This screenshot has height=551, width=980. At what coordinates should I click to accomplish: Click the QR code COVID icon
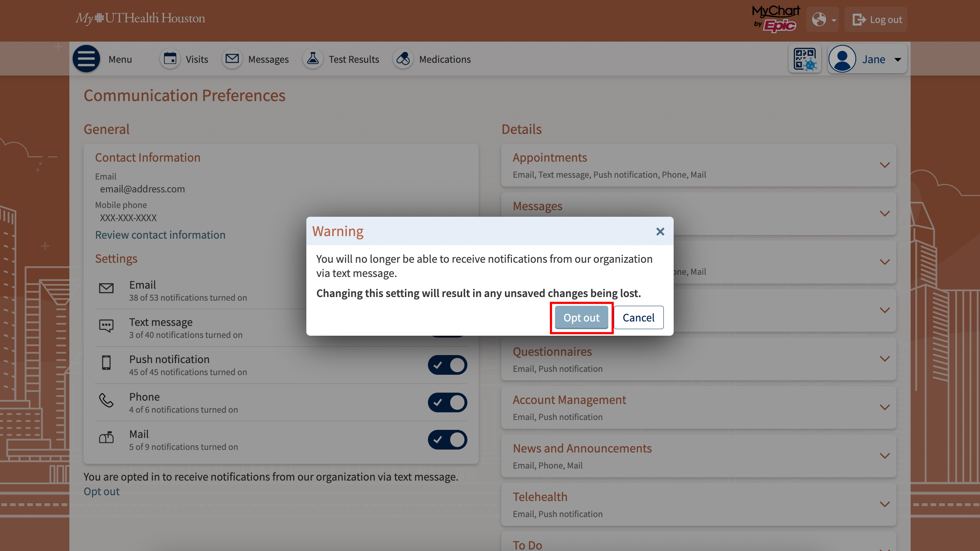pos(805,59)
